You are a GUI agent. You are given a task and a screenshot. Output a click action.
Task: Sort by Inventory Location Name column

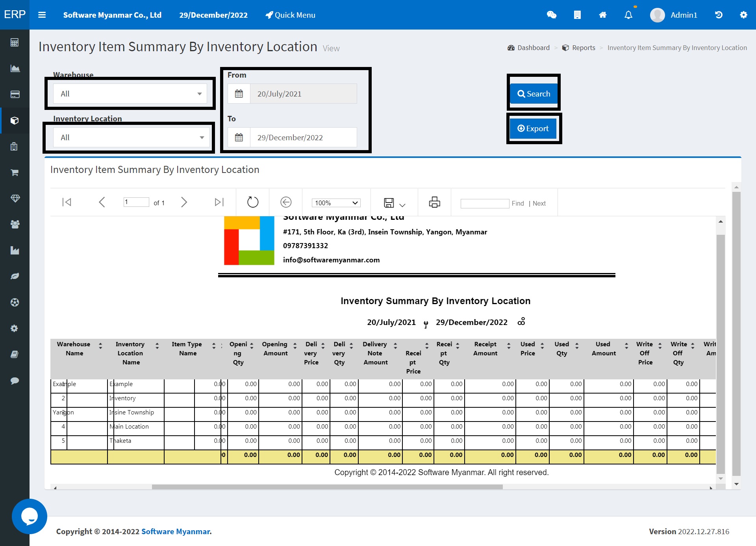[157, 346]
